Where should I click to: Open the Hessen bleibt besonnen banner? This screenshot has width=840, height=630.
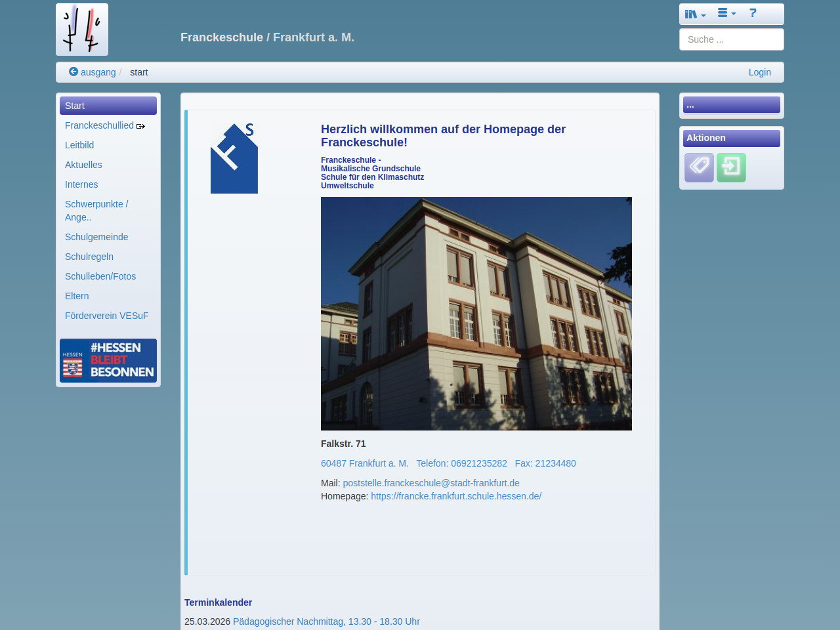(108, 360)
